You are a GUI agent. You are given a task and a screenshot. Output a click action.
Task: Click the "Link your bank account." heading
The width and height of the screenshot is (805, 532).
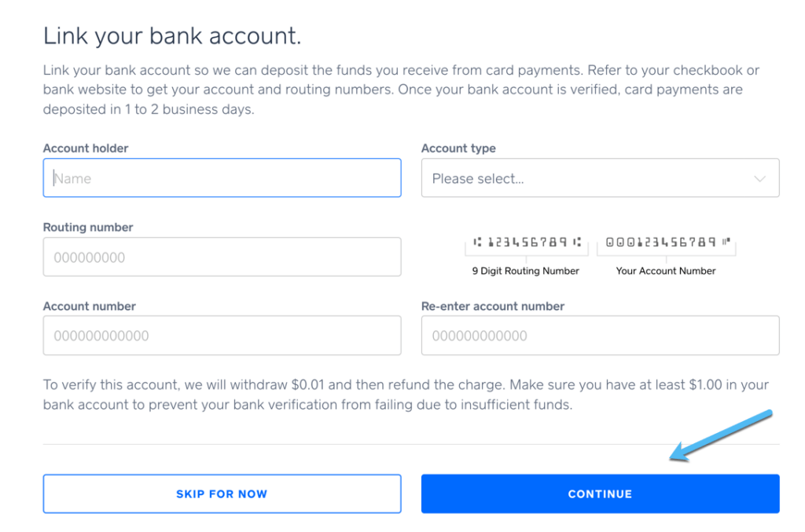point(172,36)
